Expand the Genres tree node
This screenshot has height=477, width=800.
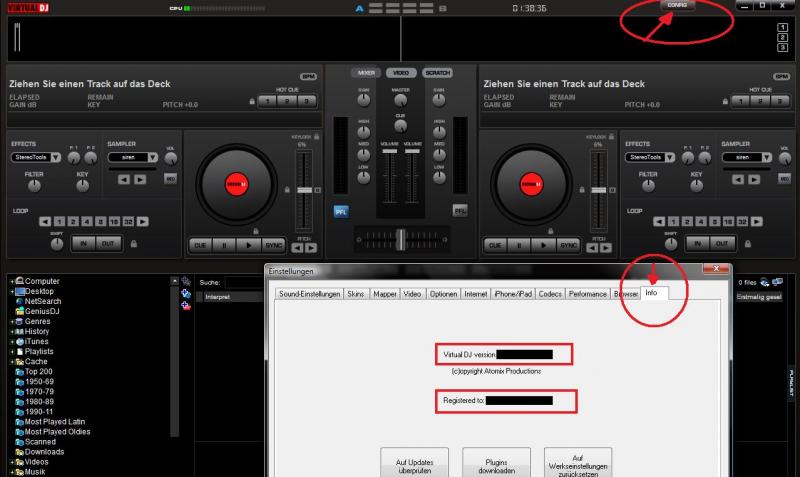pyautogui.click(x=12, y=321)
